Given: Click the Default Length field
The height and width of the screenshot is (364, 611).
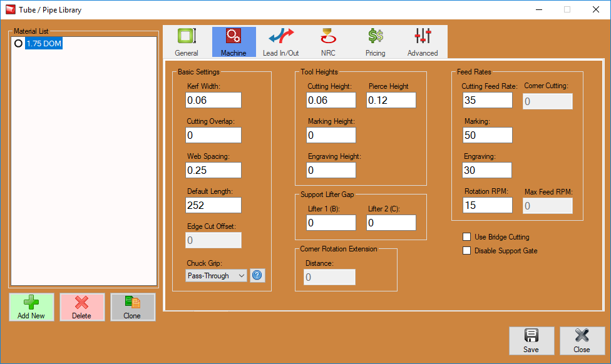Looking at the screenshot, I should tap(213, 206).
